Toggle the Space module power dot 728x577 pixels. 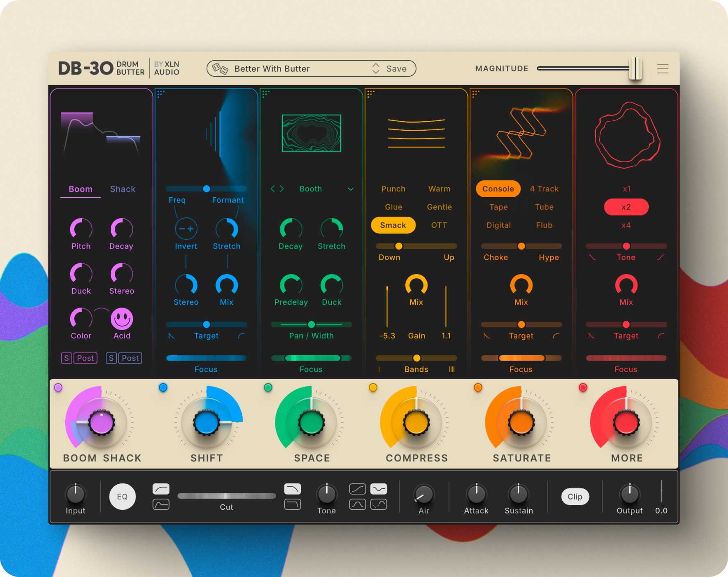point(268,387)
